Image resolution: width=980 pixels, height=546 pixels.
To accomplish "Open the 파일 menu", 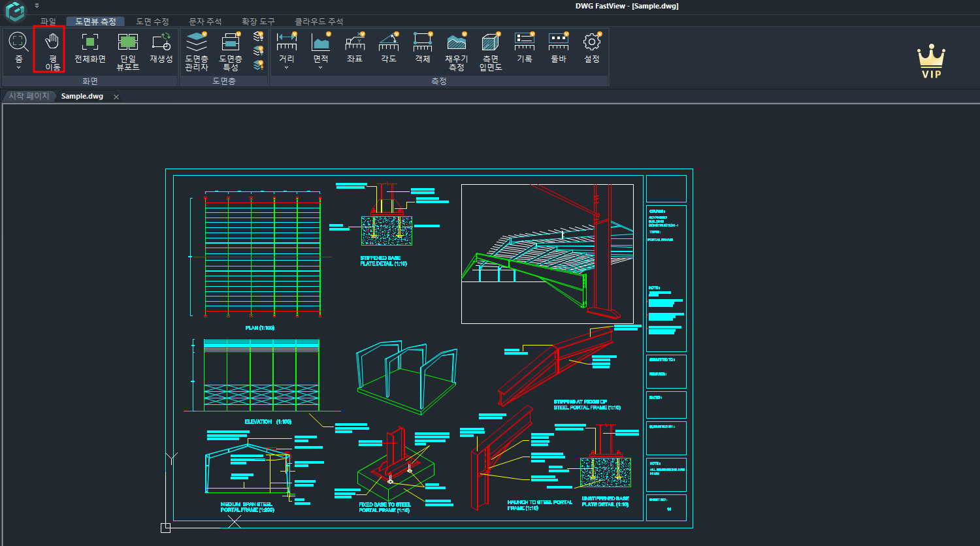I will point(47,21).
